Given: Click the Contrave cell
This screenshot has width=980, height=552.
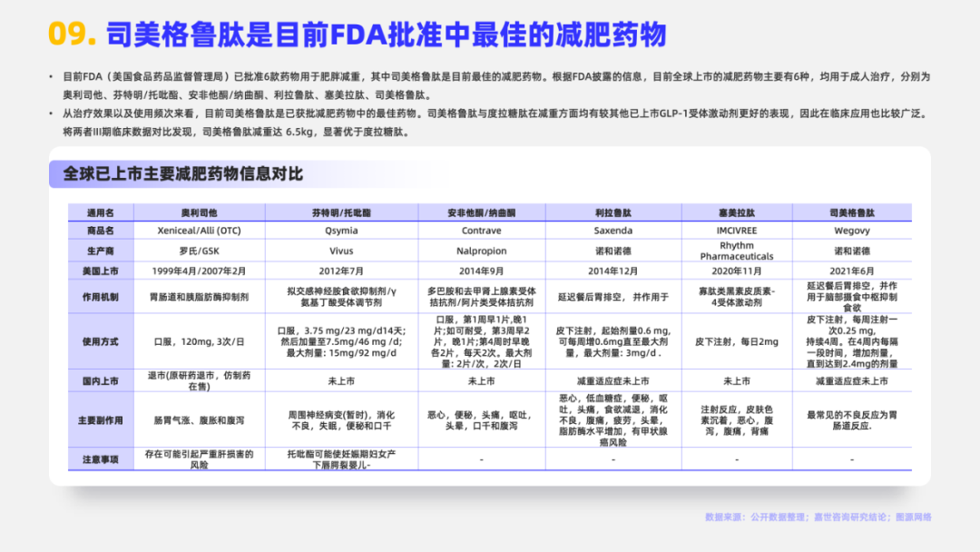Looking at the screenshot, I should pos(481,231).
